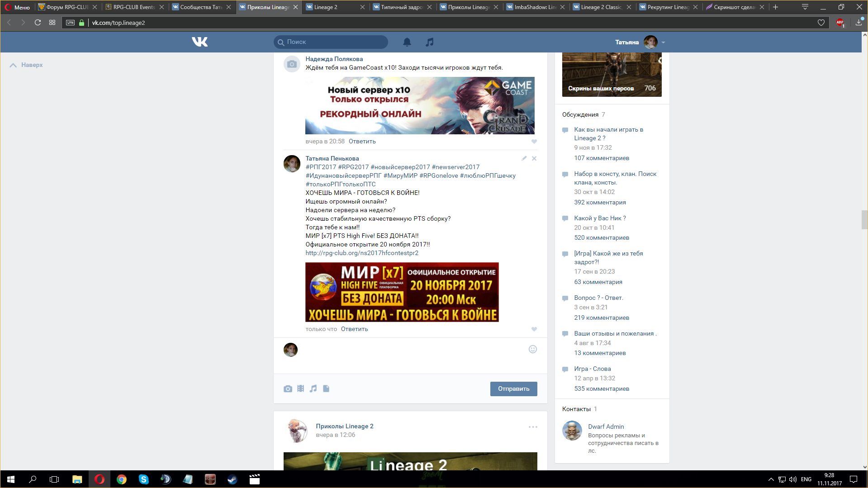Screen dimensions: 868x488
Task: Open Скрины ваших персов album
Action: click(x=612, y=75)
